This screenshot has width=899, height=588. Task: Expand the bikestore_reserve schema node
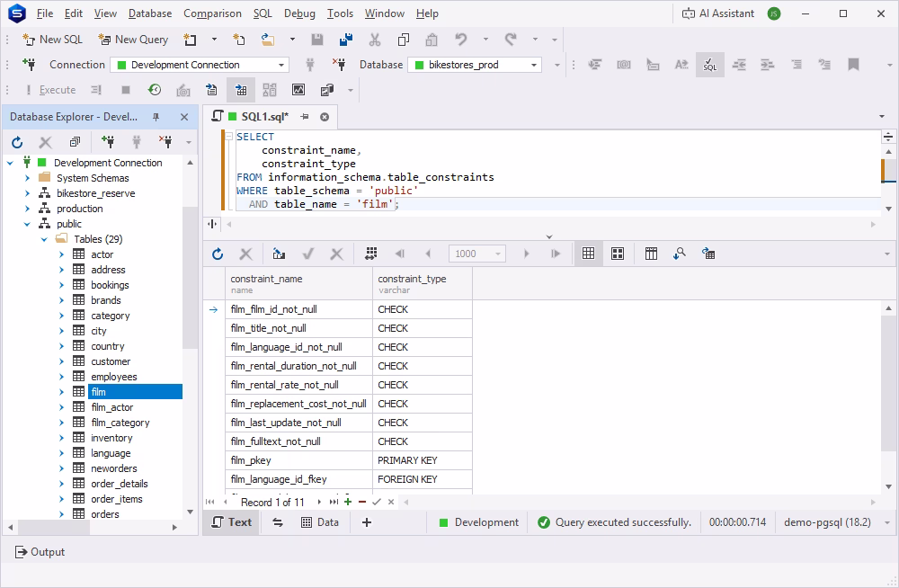27,193
